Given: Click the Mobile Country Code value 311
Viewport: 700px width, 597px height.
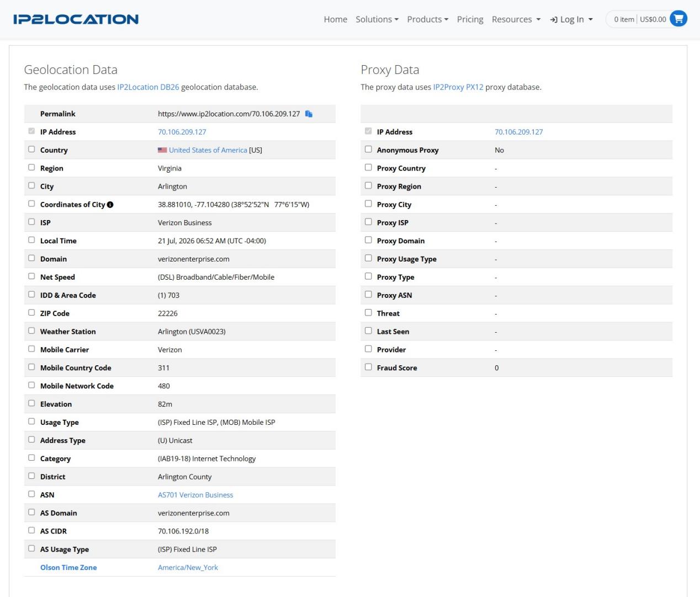Looking at the screenshot, I should coord(164,368).
